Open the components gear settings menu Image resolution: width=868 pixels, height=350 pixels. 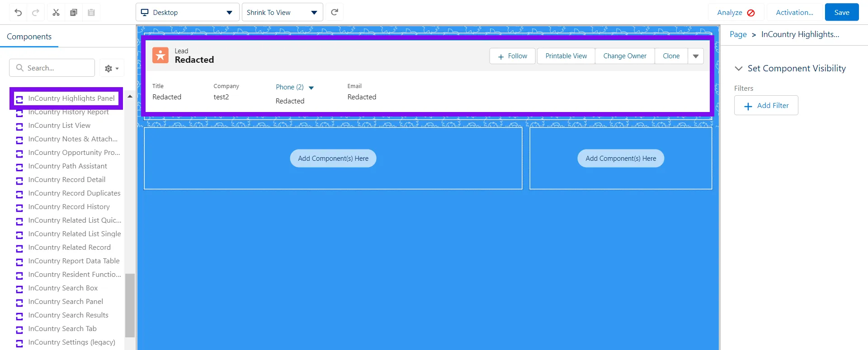click(111, 68)
